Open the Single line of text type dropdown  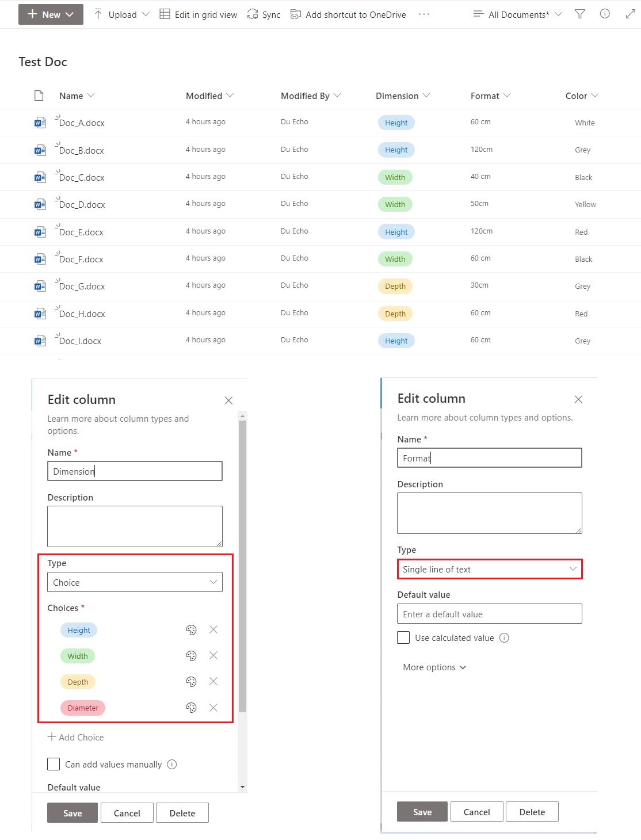tap(489, 569)
